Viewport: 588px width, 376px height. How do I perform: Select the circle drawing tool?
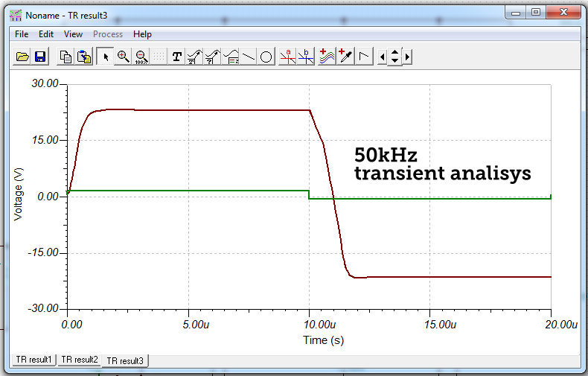[266, 57]
